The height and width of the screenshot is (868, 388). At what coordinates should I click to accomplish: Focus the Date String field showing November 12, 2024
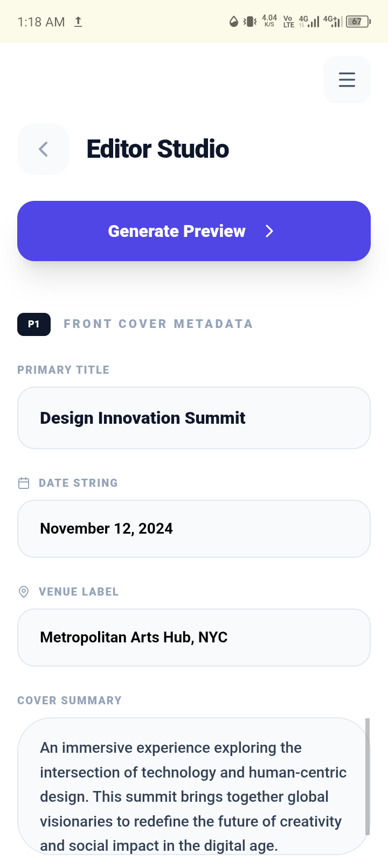[x=194, y=529]
